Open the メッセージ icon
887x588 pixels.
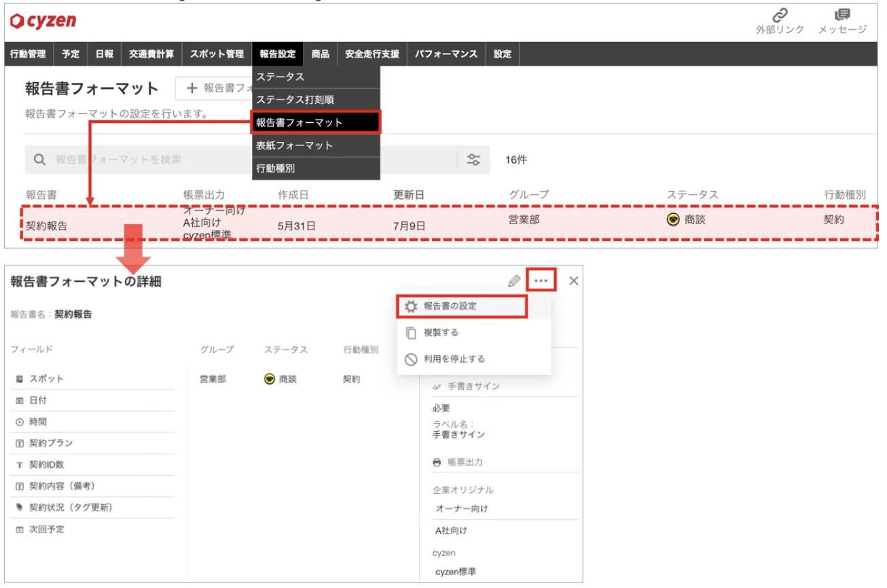tap(842, 16)
